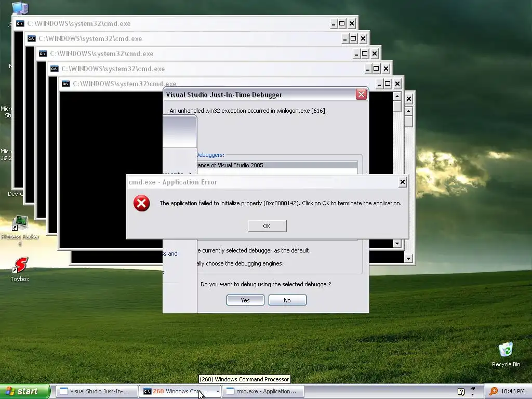This screenshot has height=399, width=532.
Task: Maximize the fourth-from-back cmd.exe window
Action: tap(376, 69)
